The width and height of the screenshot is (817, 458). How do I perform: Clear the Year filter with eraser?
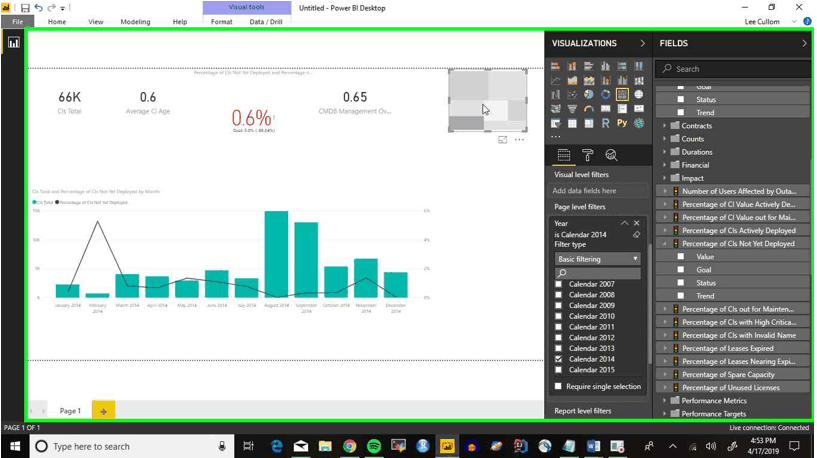(636, 234)
